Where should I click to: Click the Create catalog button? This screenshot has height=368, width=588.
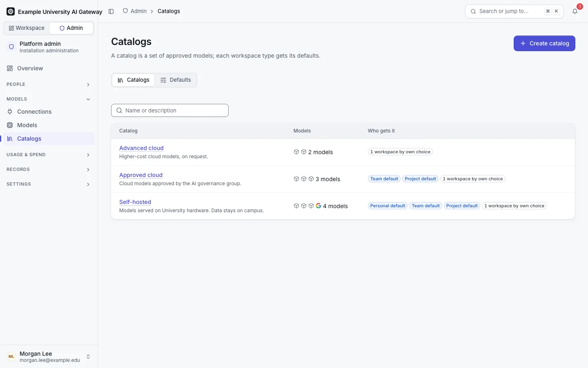[544, 43]
